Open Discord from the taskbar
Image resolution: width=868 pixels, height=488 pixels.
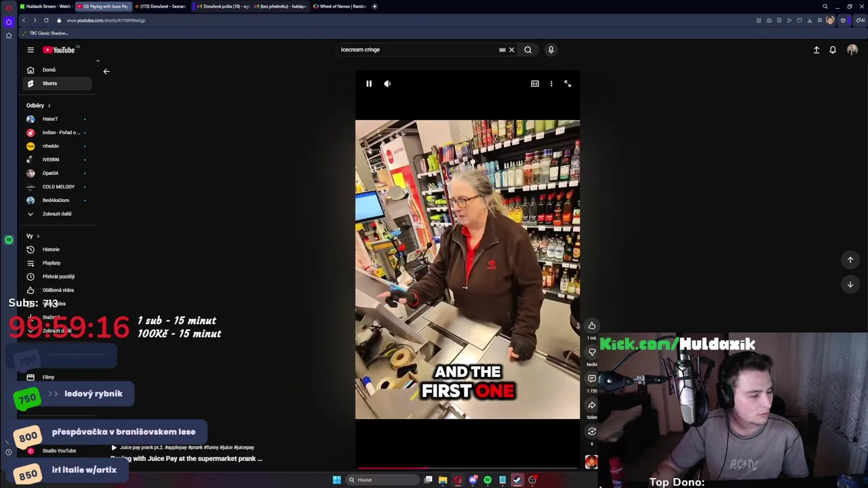pyautogui.click(x=473, y=480)
